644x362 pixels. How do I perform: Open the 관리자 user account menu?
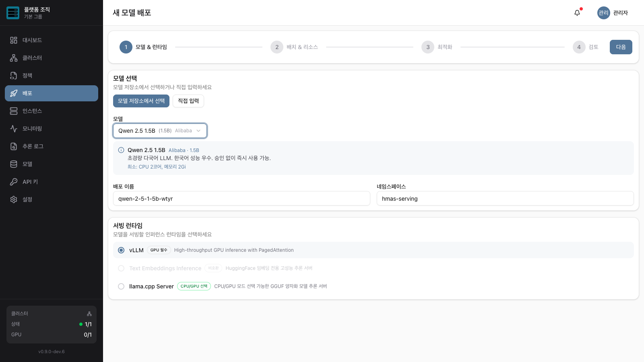point(613,13)
